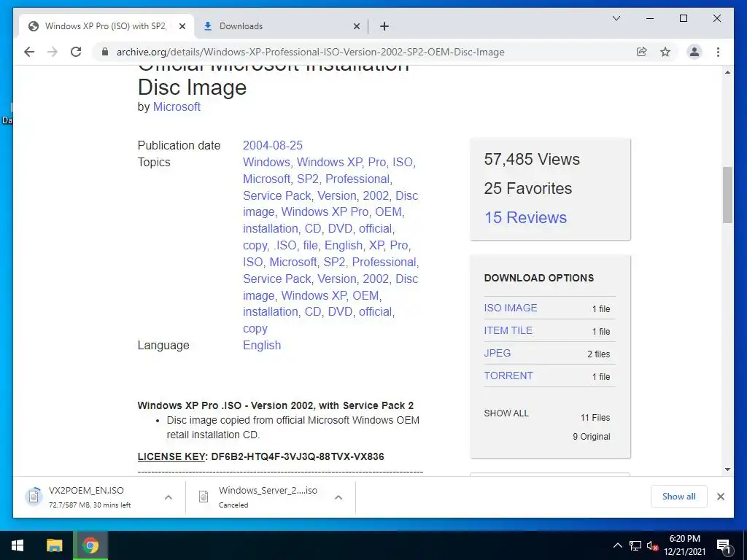
Task: Bookmark this page with the star icon
Action: pyautogui.click(x=665, y=52)
